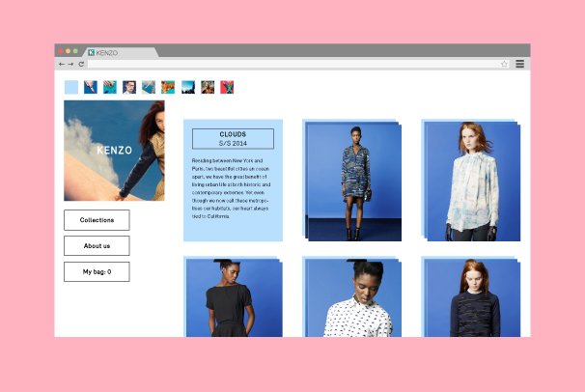
Task: Open the Collections button
Action: tap(97, 220)
